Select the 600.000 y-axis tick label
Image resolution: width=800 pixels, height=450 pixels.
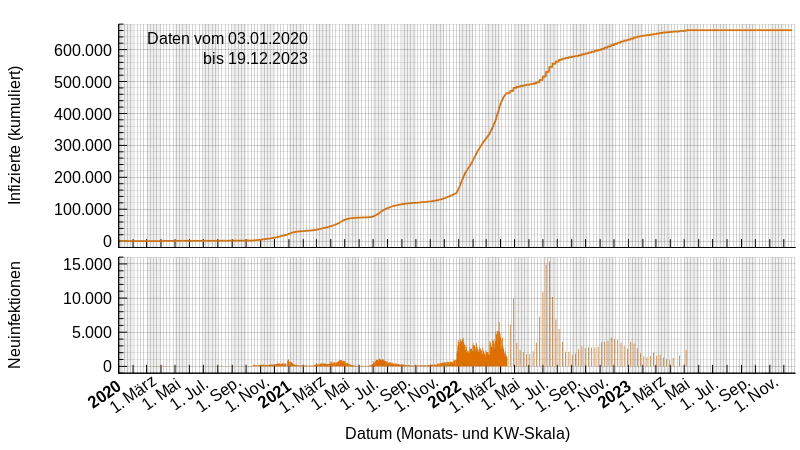click(83, 50)
